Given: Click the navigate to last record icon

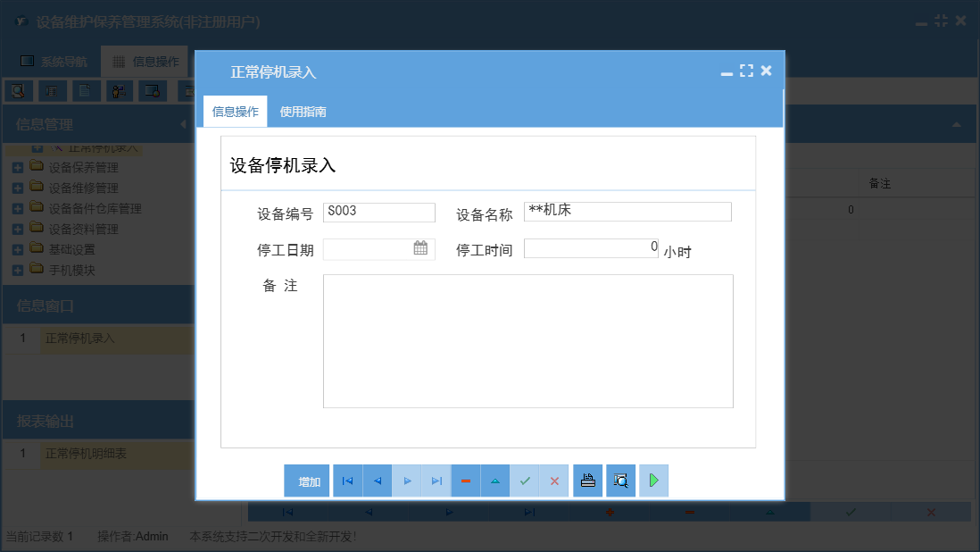Looking at the screenshot, I should click(x=436, y=481).
